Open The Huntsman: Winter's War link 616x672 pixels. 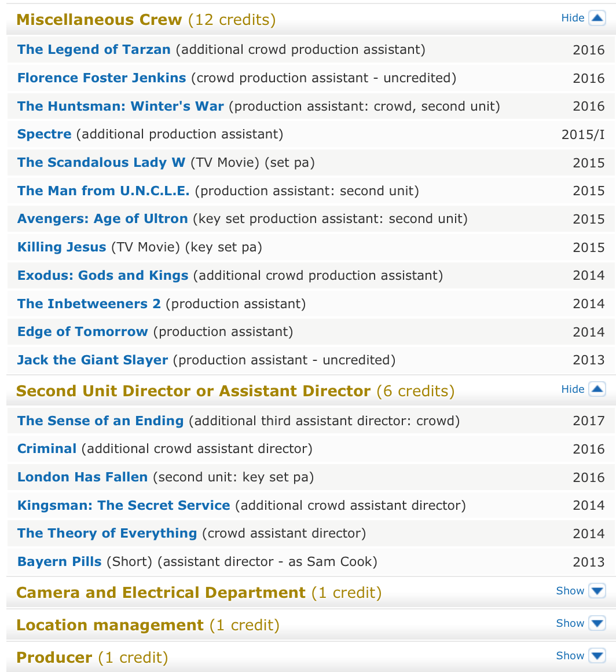point(120,106)
